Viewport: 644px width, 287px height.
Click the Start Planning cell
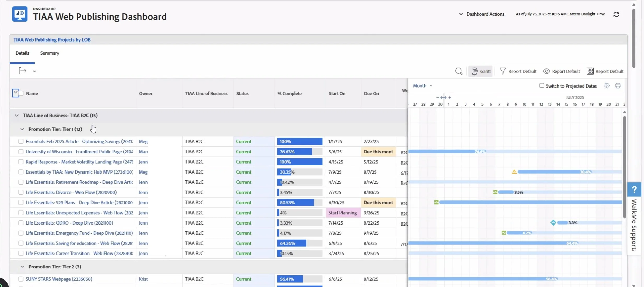(343, 213)
